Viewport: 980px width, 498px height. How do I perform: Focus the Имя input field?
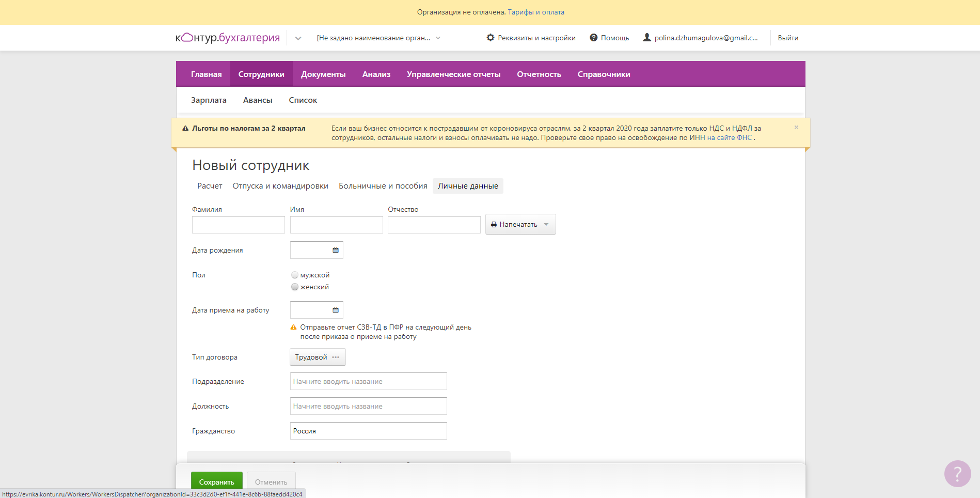click(337, 225)
